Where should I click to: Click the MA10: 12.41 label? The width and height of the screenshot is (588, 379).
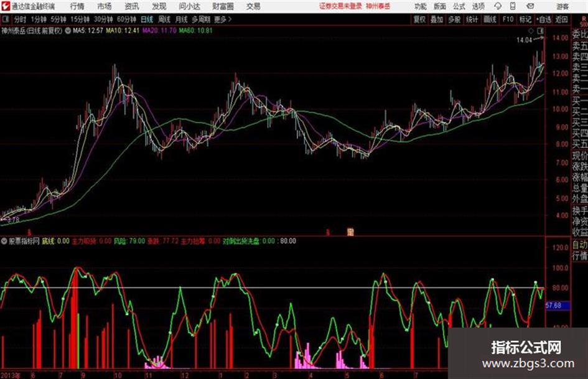123,30
